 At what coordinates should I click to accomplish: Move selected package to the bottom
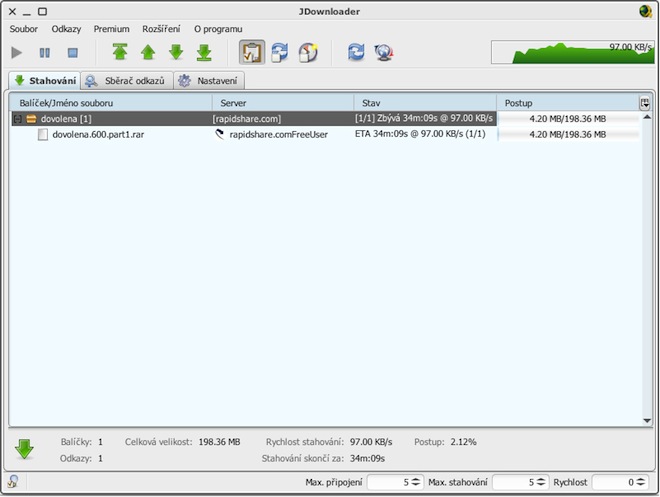[204, 52]
